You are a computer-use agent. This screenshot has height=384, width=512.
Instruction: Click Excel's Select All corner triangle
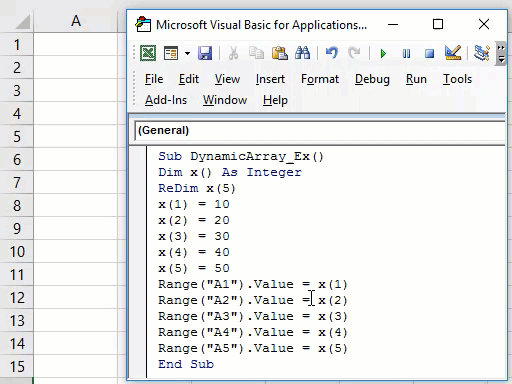[23, 22]
